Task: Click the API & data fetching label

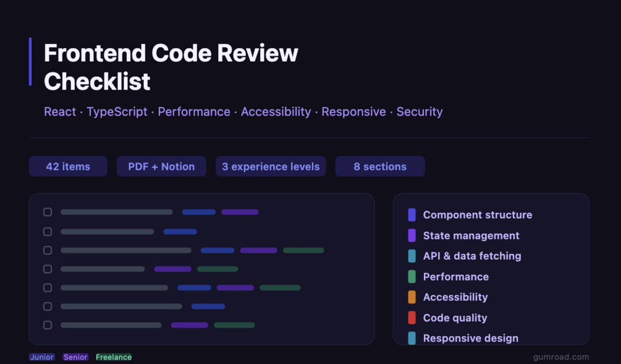Action: point(472,256)
